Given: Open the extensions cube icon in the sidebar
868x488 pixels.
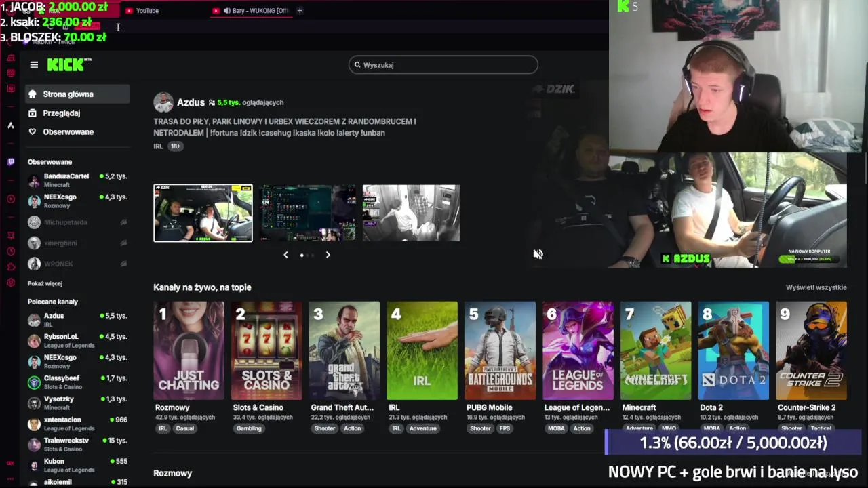Looking at the screenshot, I should 11,267.
